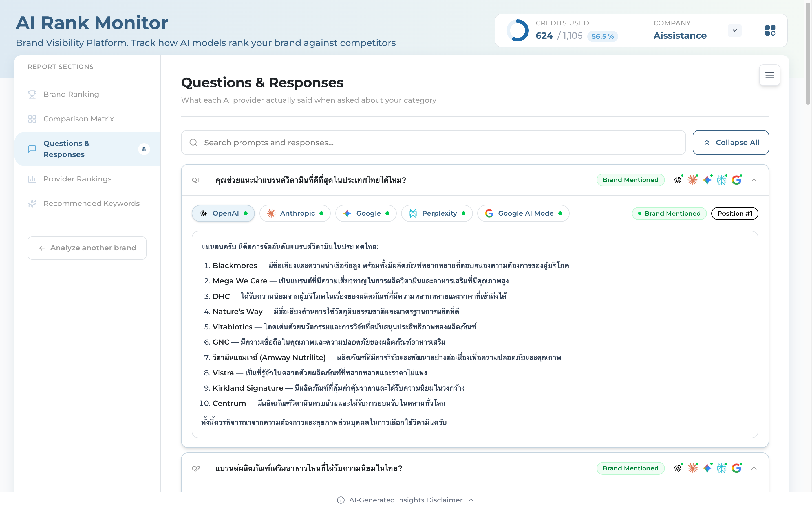Click the AI Rank Monitor title
The height and width of the screenshot is (508, 812).
[92, 23]
